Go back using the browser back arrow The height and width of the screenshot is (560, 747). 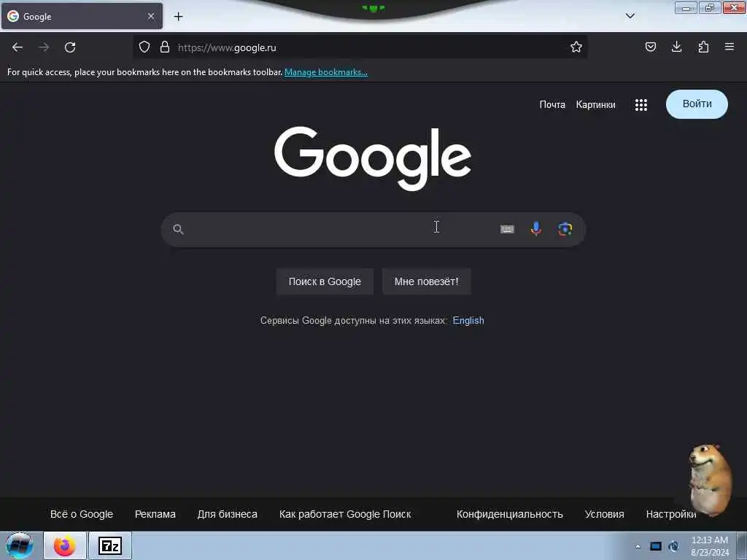pos(18,47)
